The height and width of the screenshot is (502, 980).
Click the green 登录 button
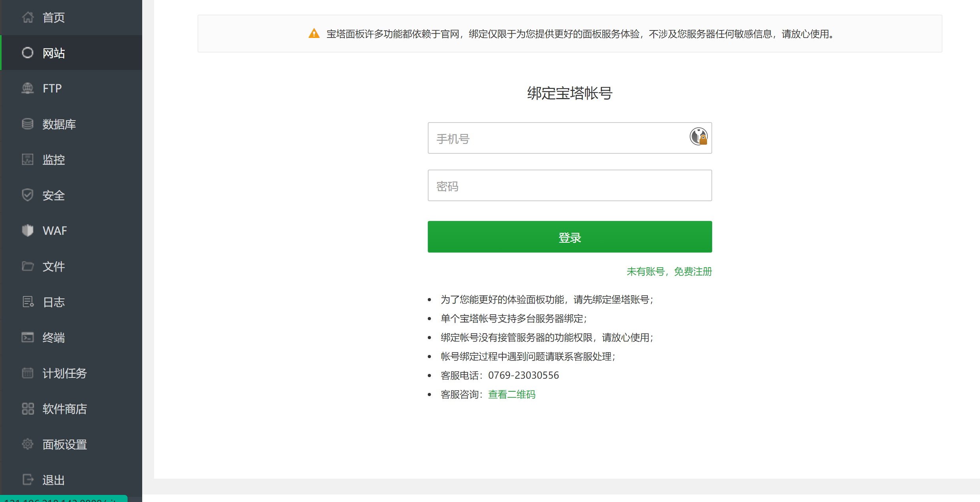coord(570,237)
